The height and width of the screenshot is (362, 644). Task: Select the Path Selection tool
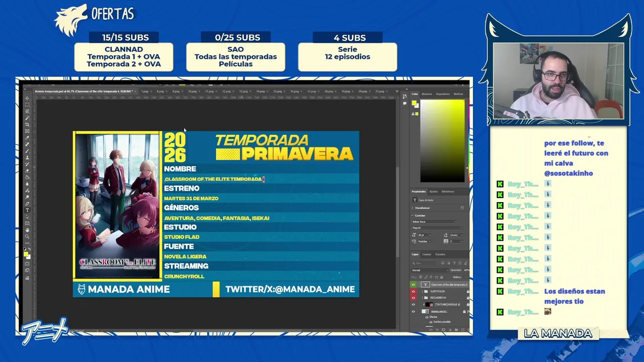pos(27,218)
